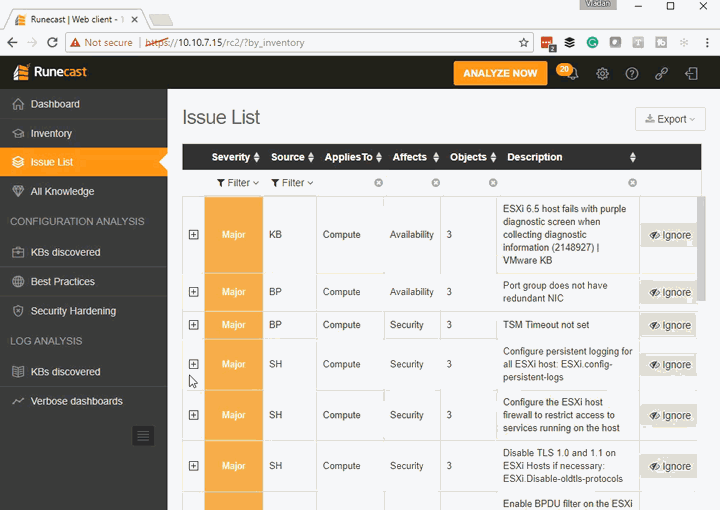Click the browser back arrow
720x510 pixels.
point(12,43)
